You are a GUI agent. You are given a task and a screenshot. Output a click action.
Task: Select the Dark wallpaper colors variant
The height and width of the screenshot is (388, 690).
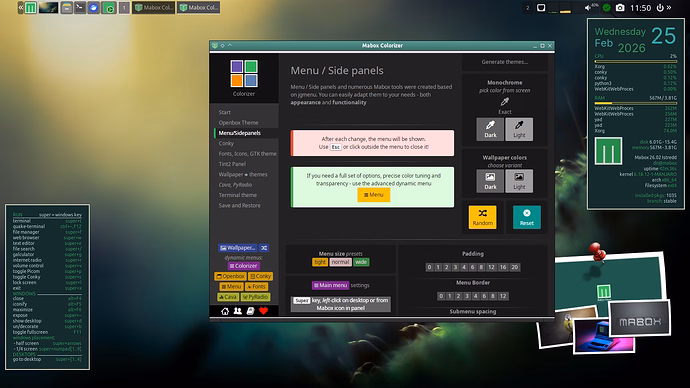click(x=490, y=181)
